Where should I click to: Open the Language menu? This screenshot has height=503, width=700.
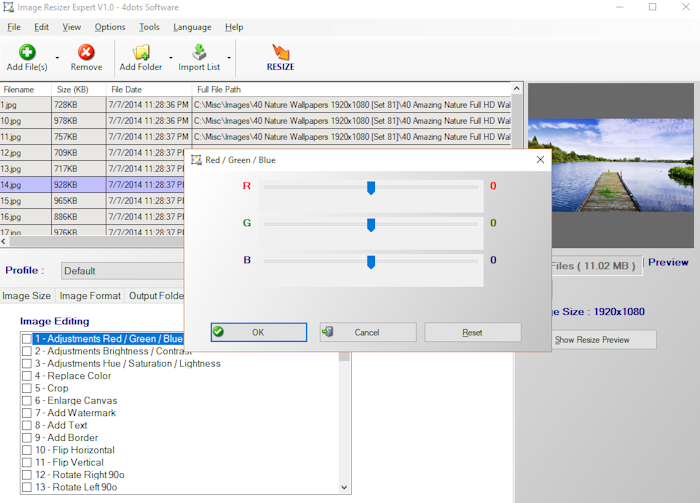(192, 27)
